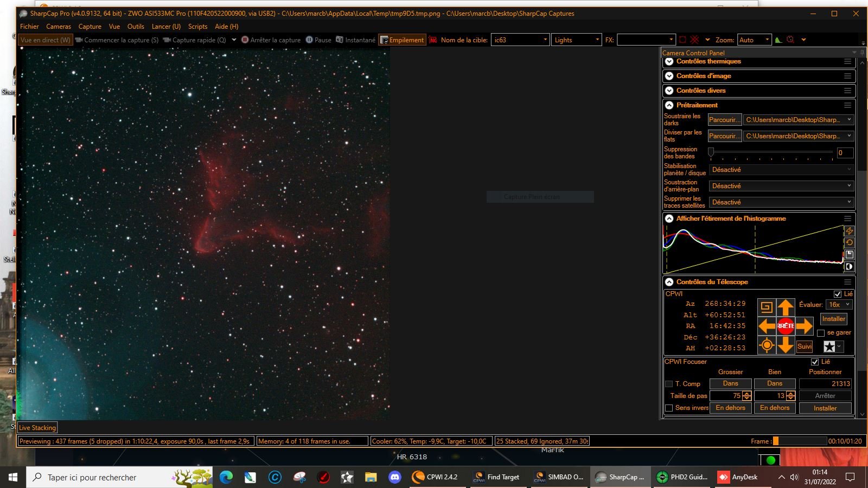Toggle the CPWI Focuser Lié checkbox
Screen dimensions: 868x488
pyautogui.click(x=815, y=362)
